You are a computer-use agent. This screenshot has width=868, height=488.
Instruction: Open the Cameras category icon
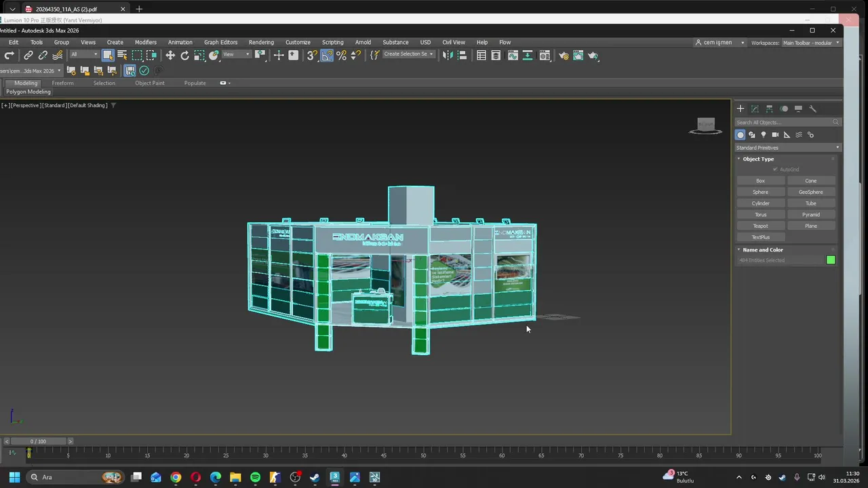click(775, 135)
